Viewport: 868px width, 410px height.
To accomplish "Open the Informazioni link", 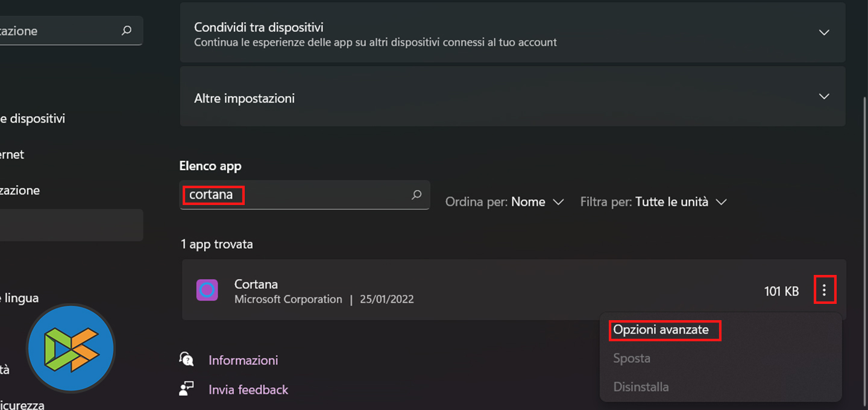I will point(244,361).
